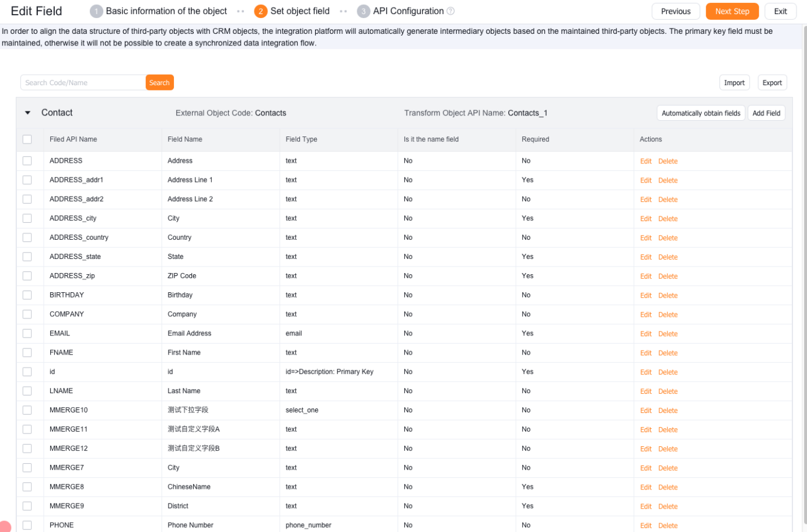
Task: Click the 'ChineseName' field name cell
Action: coord(188,487)
